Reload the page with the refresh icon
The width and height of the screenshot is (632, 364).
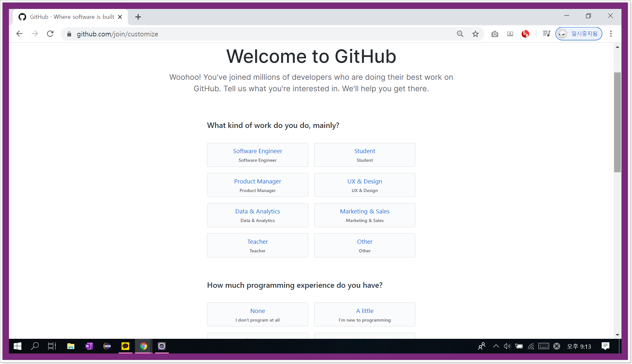tap(50, 34)
